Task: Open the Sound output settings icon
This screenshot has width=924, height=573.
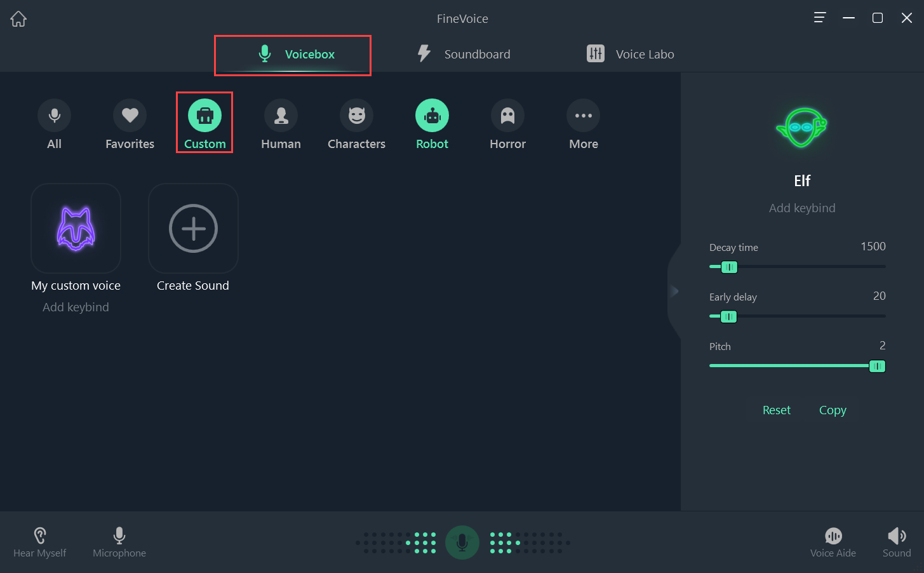Action: (x=897, y=541)
